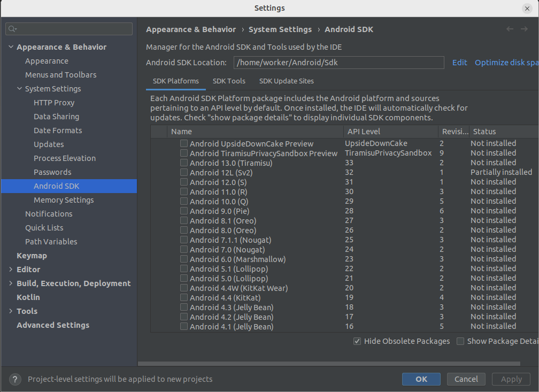Image resolution: width=539 pixels, height=392 pixels.
Task: Open Appearance settings page
Action: (47, 61)
